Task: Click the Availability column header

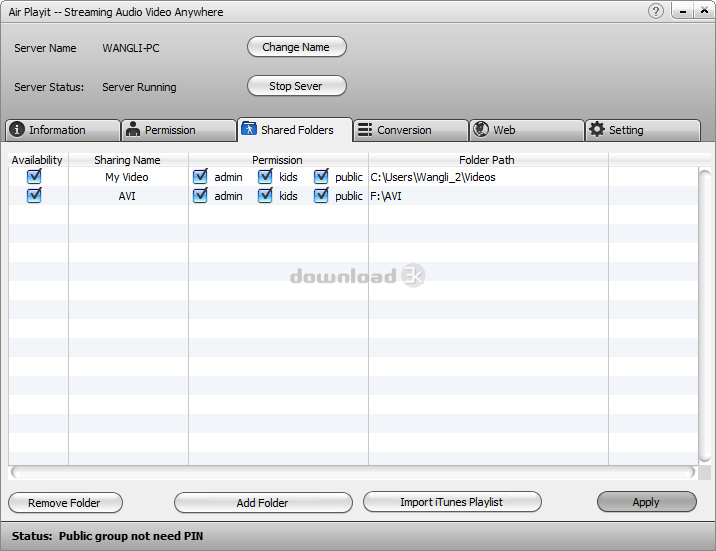Action: coord(38,160)
